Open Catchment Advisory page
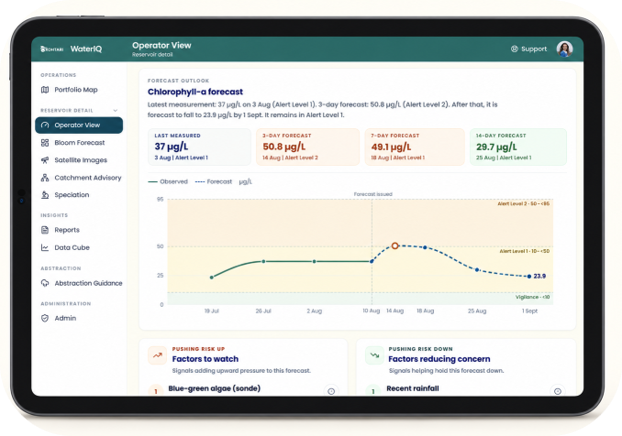This screenshot has width=622, height=436. 79,177
